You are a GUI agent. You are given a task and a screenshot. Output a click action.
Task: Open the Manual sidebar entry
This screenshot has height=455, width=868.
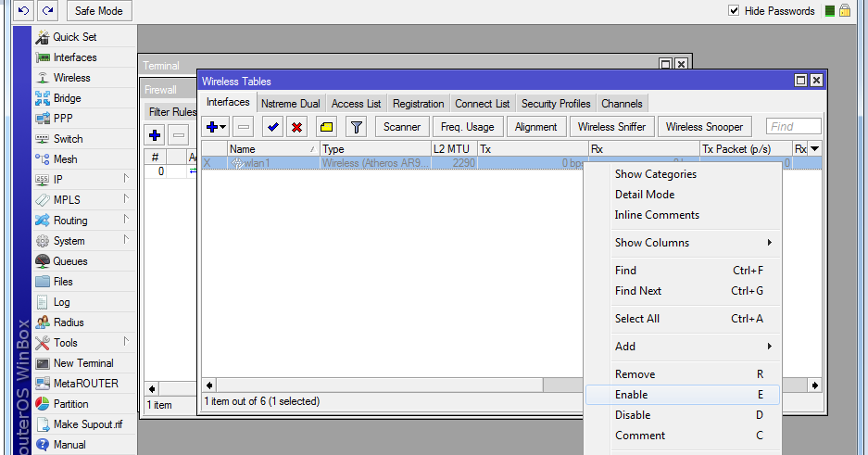(69, 445)
